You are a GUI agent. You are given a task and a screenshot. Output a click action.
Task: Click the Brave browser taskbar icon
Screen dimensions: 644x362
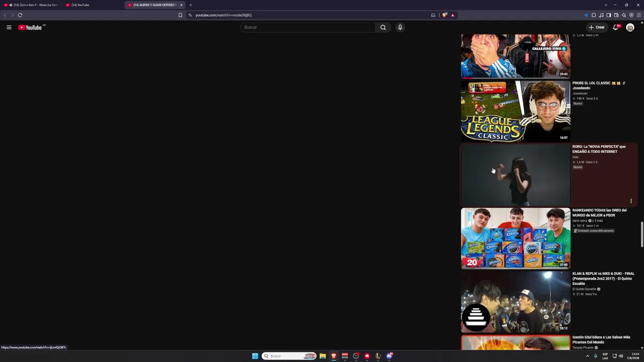coord(334,356)
